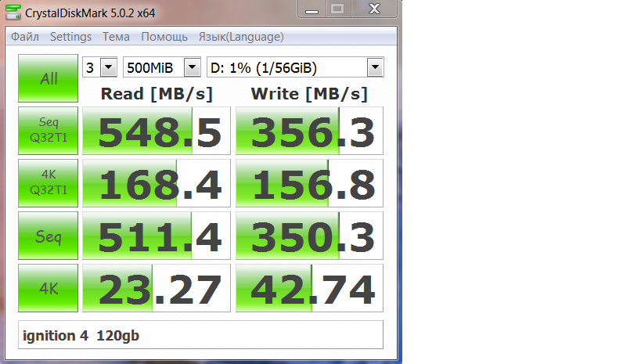Start the 4K Q32T1 test

coord(49,183)
